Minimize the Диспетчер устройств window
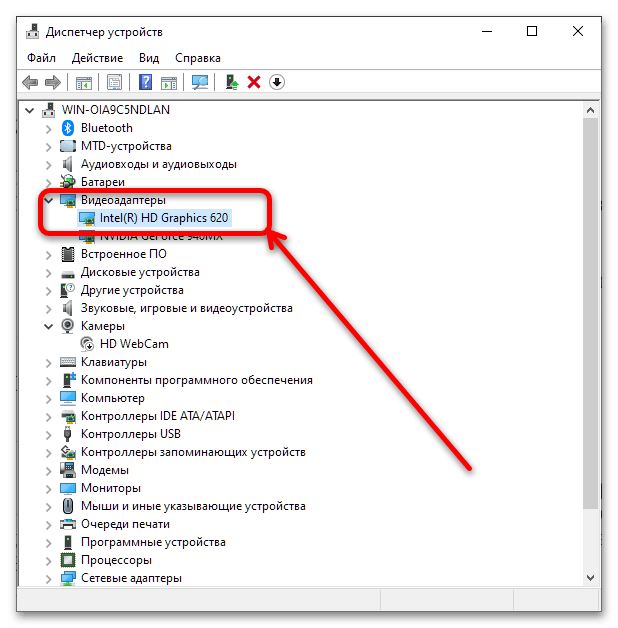The height and width of the screenshot is (628, 618). point(487,31)
